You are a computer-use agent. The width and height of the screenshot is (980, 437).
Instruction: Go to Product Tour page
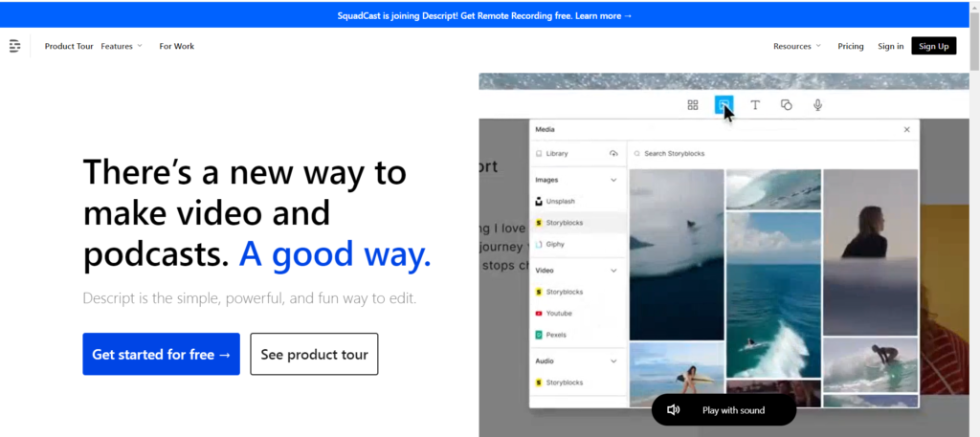(69, 46)
